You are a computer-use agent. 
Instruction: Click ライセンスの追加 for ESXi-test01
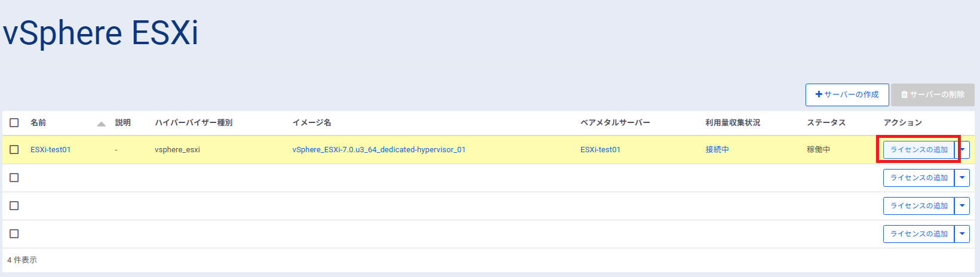pyautogui.click(x=918, y=150)
